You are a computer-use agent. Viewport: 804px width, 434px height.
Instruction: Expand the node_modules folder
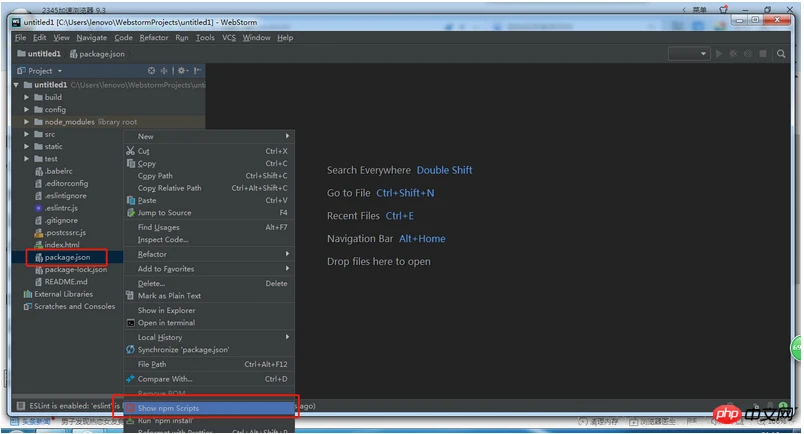26,122
